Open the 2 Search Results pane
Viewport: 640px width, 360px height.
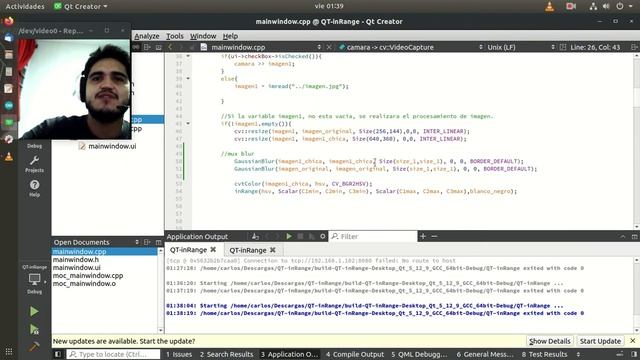(x=226, y=354)
